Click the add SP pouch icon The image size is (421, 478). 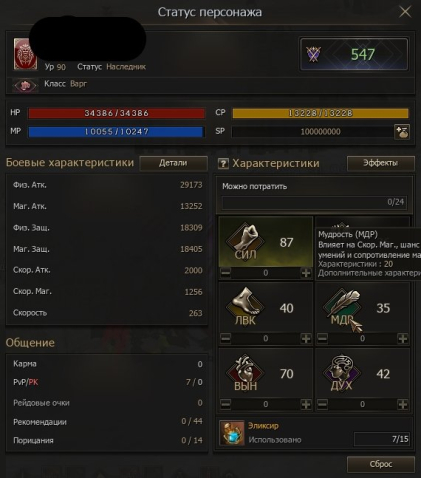click(x=402, y=132)
